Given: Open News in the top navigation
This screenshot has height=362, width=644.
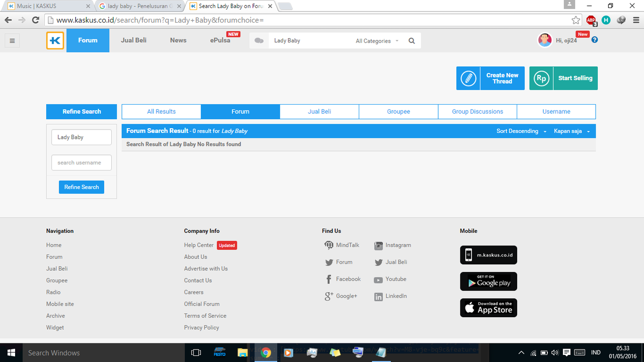Looking at the screenshot, I should [178, 40].
